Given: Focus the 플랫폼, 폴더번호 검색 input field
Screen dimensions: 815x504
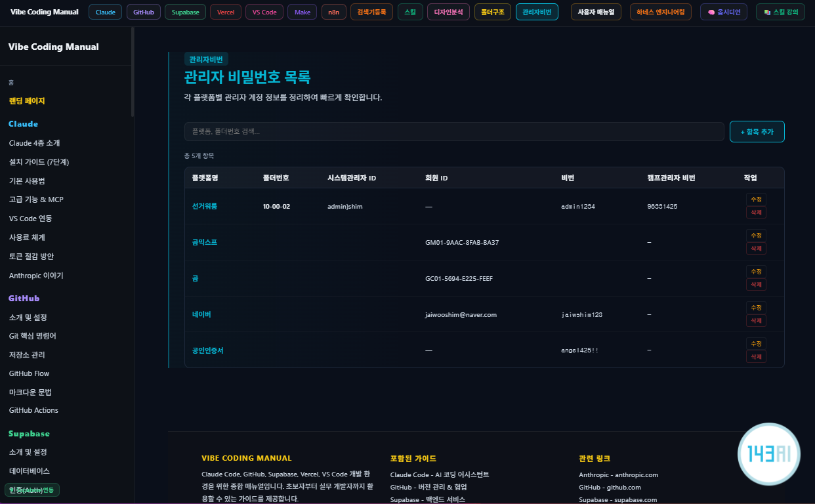Looking at the screenshot, I should pyautogui.click(x=454, y=131).
